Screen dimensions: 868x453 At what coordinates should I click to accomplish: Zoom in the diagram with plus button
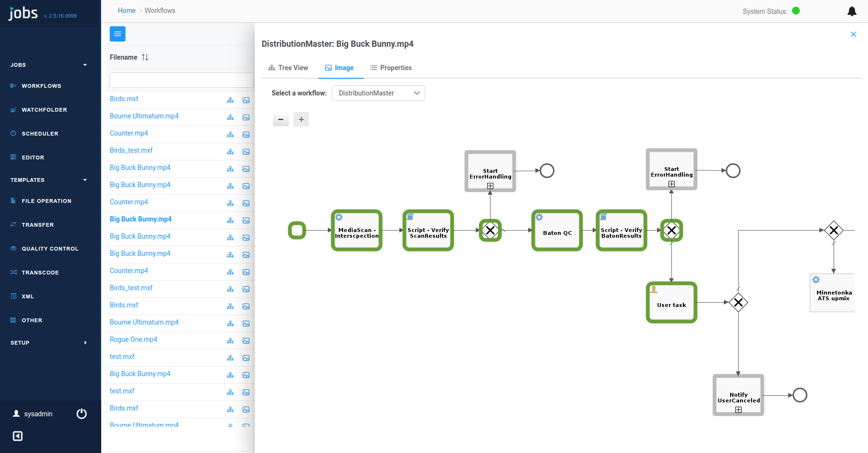[301, 119]
